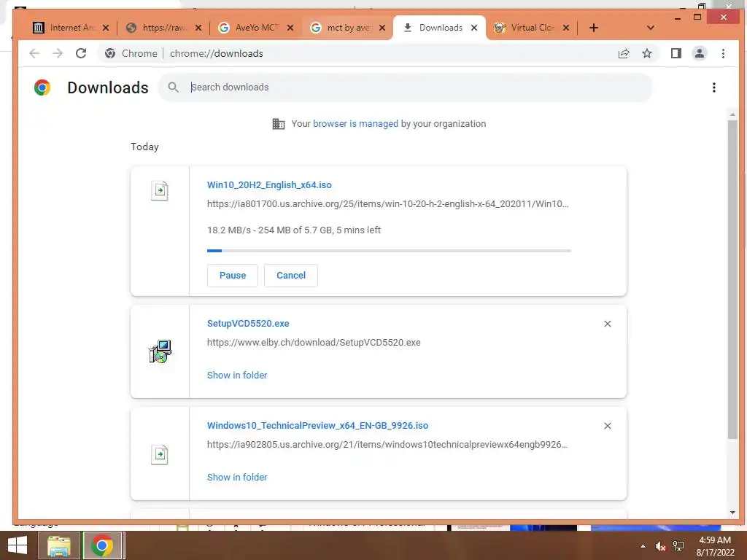
Task: Open the 'browser is managed' link
Action: click(355, 124)
